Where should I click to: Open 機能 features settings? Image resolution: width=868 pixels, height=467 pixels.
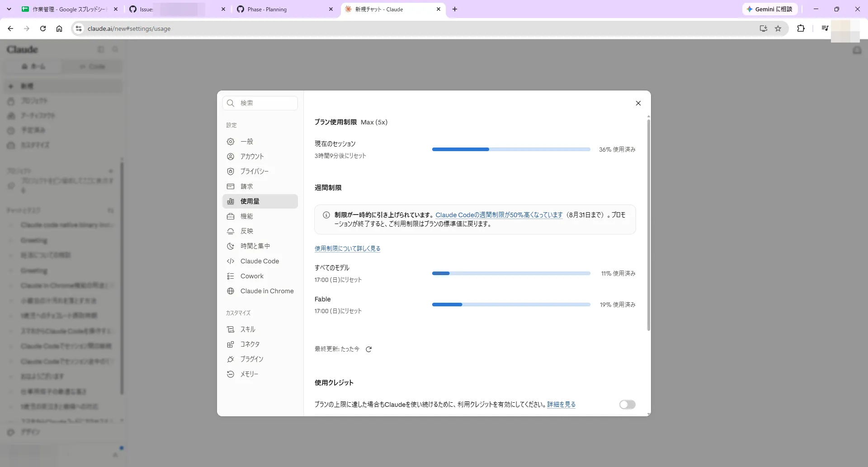[x=260, y=216]
